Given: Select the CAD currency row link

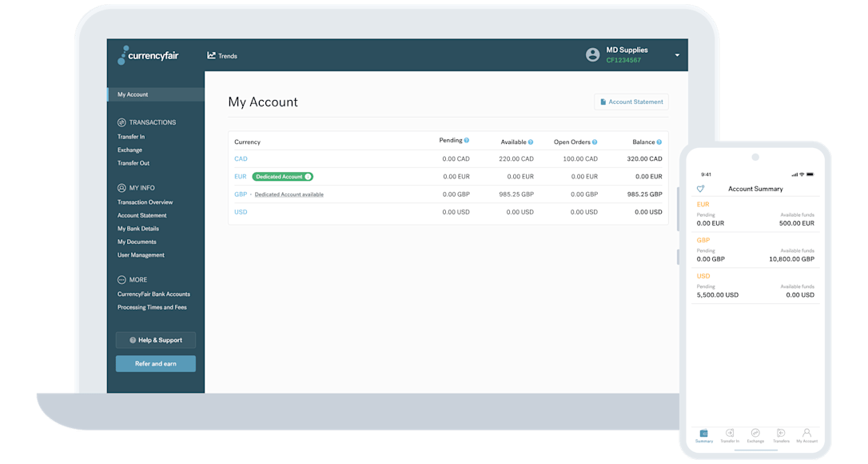Looking at the screenshot, I should tap(241, 158).
